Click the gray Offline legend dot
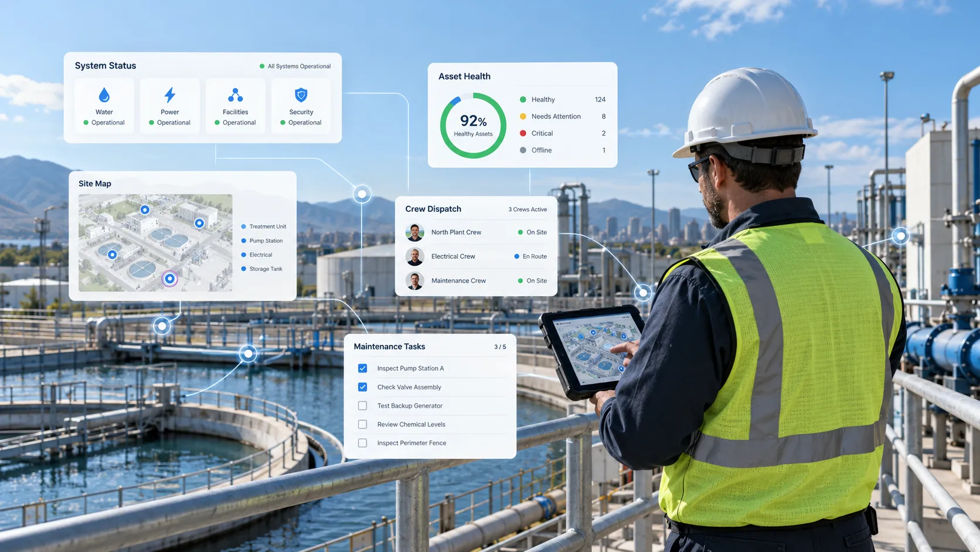The image size is (980, 552). (523, 150)
